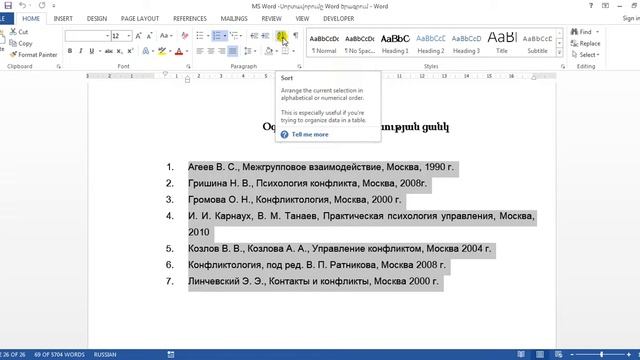The image size is (640, 360).
Task: Toggle Justify alignment button
Action: click(x=232, y=51)
